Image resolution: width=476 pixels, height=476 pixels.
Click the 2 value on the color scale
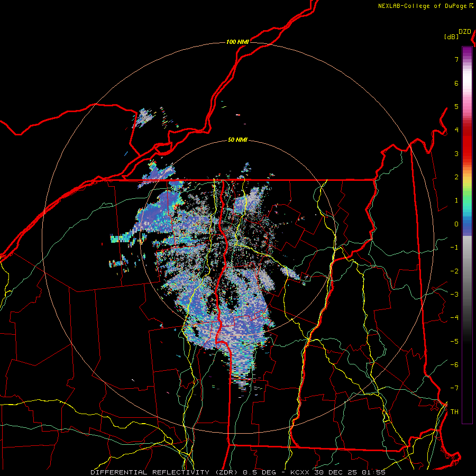click(456, 177)
